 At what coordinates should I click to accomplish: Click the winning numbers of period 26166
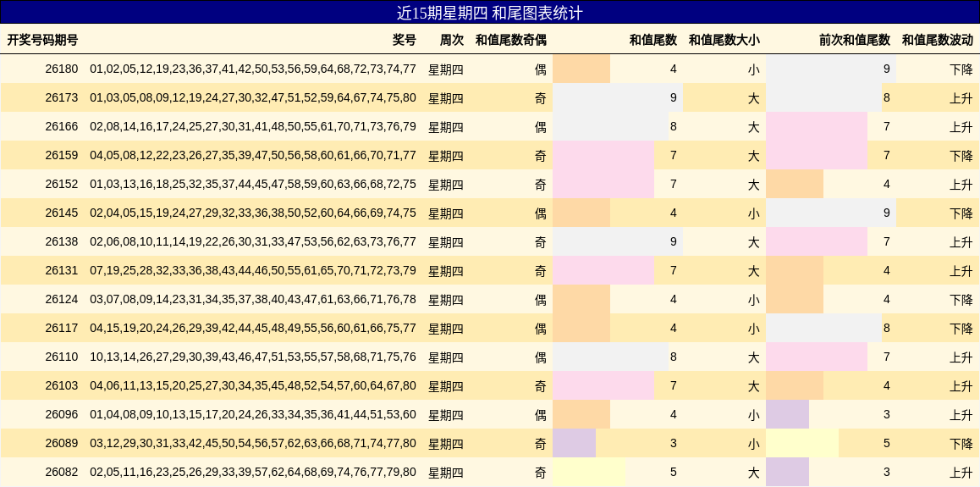(253, 126)
